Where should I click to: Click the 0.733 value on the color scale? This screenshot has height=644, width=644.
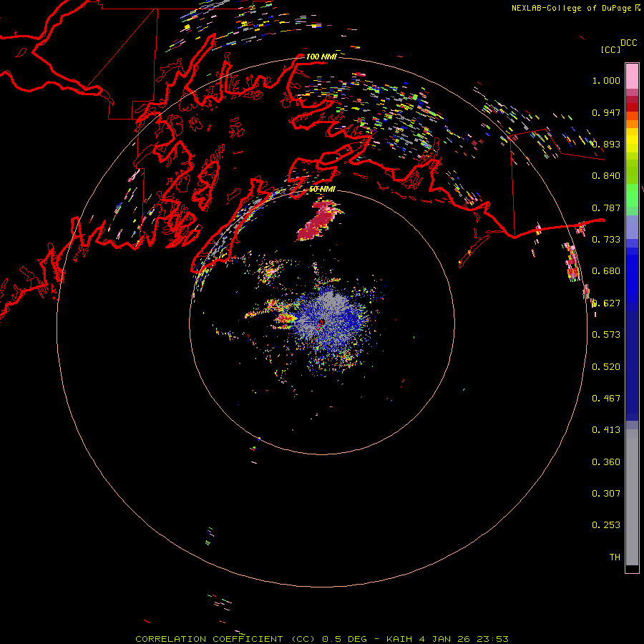click(606, 240)
